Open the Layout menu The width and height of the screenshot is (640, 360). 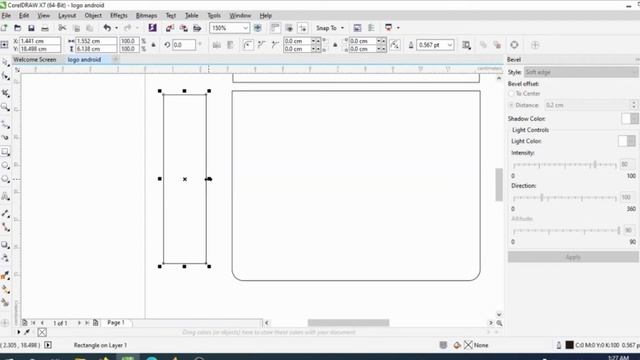(x=67, y=16)
